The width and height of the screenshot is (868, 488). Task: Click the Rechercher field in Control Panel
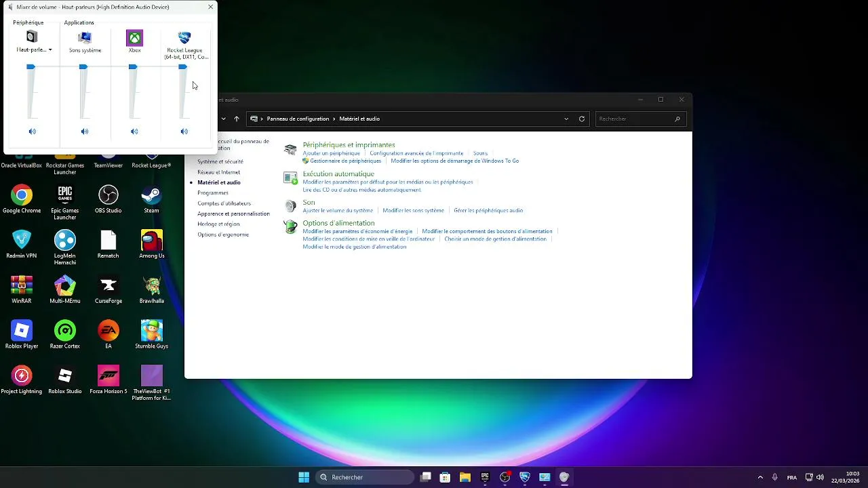click(640, 119)
